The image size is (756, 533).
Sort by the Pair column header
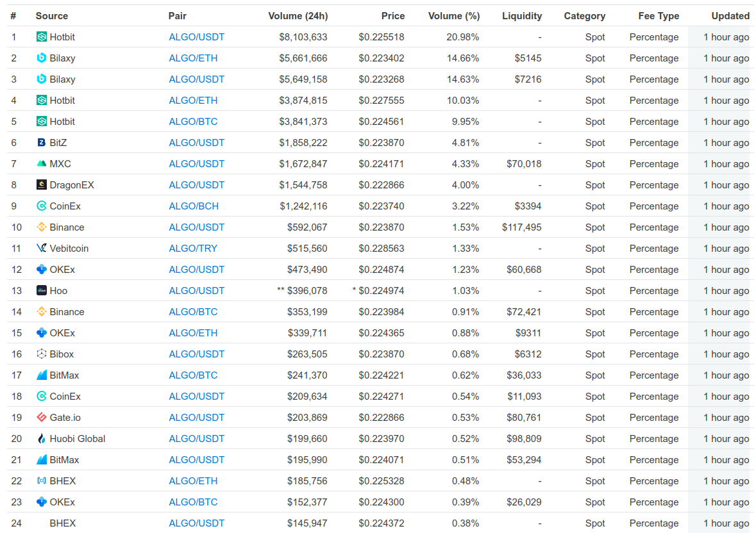point(178,16)
